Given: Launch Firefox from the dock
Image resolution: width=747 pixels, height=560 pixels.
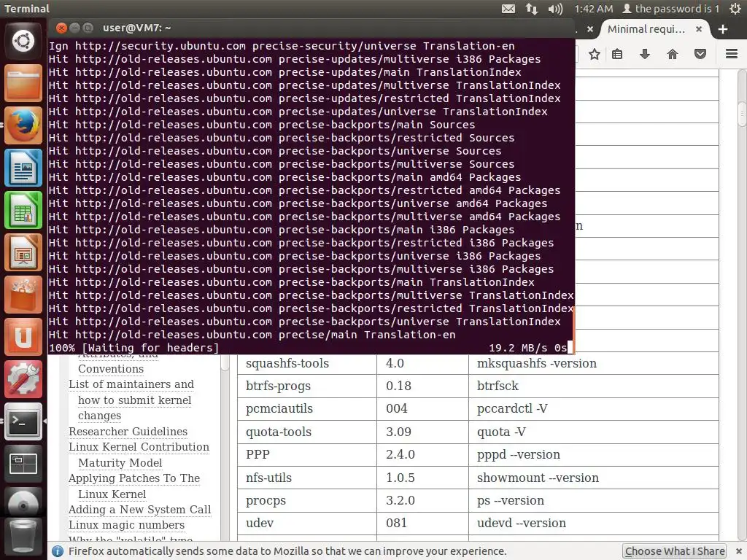Looking at the screenshot, I should tap(23, 125).
